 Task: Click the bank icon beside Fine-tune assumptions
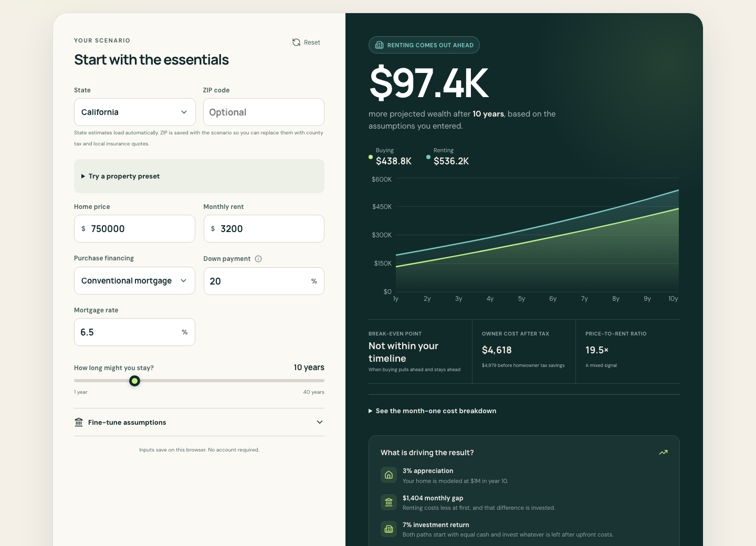coord(79,422)
